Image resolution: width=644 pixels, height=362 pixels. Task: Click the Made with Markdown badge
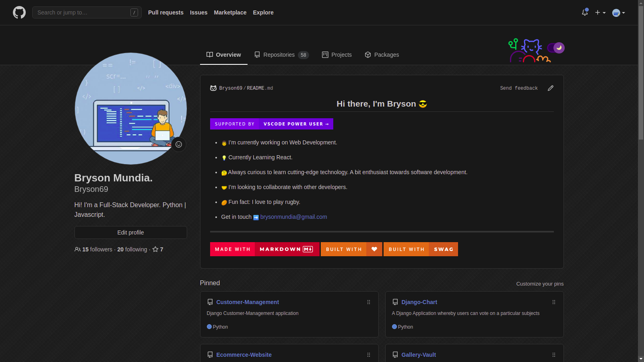point(265,249)
